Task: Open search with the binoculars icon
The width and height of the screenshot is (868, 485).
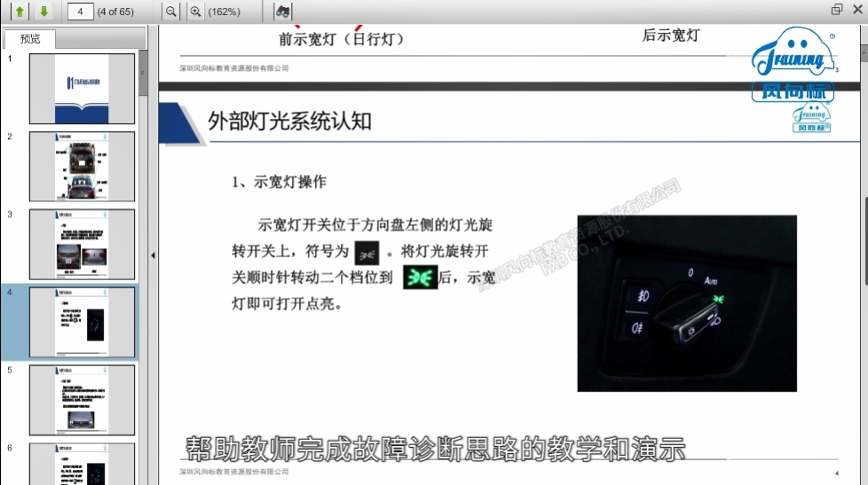Action: pos(282,12)
